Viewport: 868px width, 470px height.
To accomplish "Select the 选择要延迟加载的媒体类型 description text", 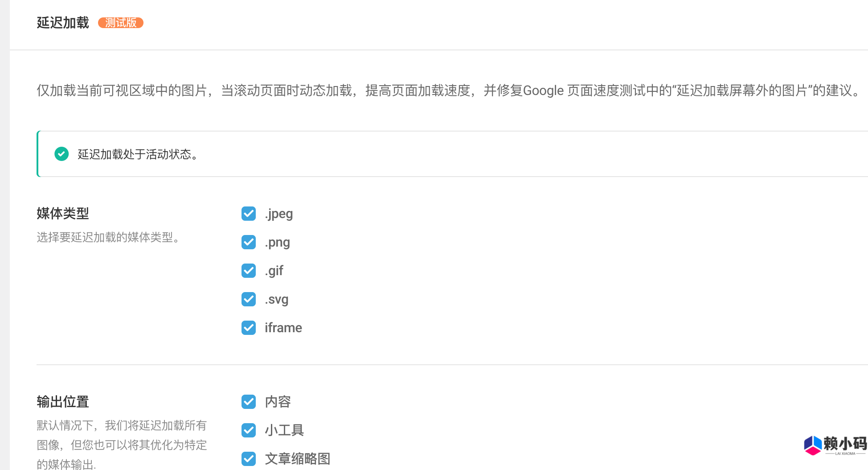I will coord(109,238).
